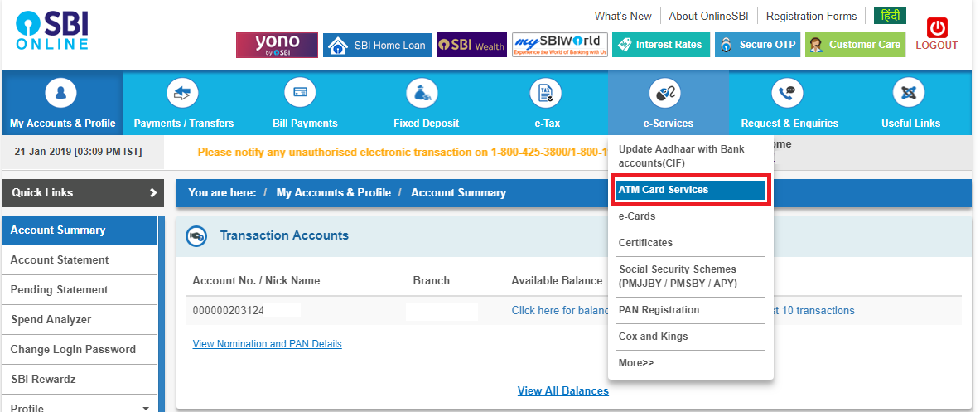Image resolution: width=980 pixels, height=412 pixels.
Task: Open the SBI Home Loan banner
Action: point(377,45)
